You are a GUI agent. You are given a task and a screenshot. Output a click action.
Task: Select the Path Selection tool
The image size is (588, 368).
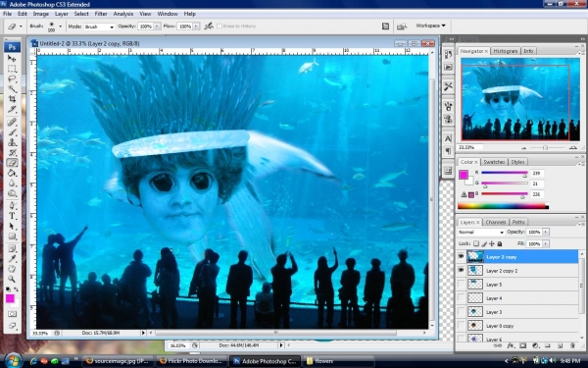(12, 226)
